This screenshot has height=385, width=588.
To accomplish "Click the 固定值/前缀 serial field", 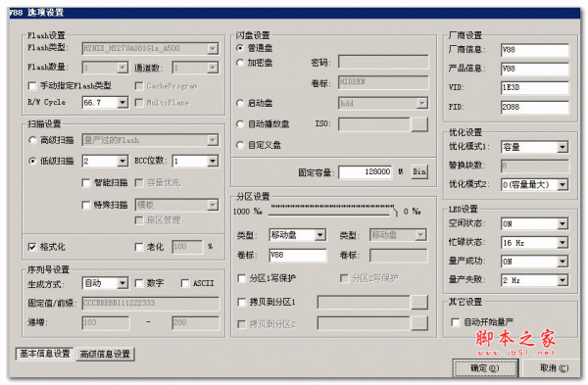I will tap(150, 303).
